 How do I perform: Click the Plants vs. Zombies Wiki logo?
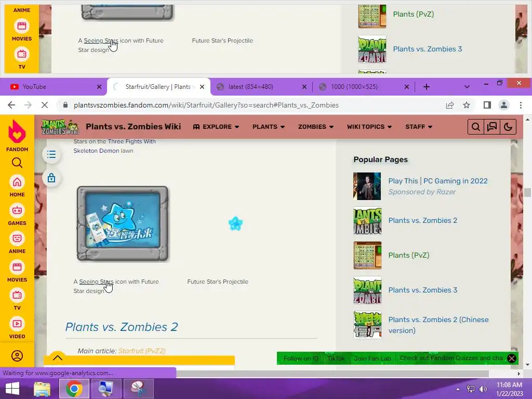point(60,127)
